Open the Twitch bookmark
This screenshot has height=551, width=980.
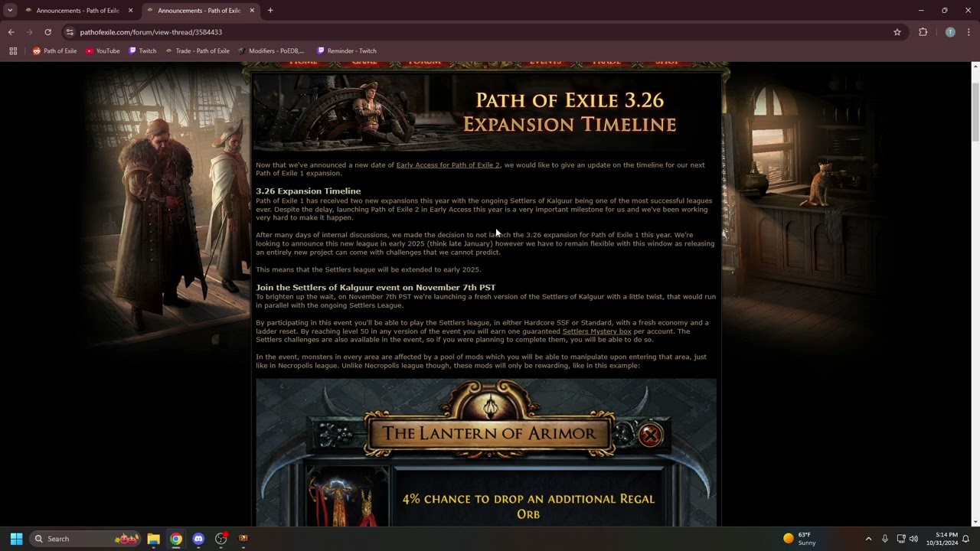point(142,51)
